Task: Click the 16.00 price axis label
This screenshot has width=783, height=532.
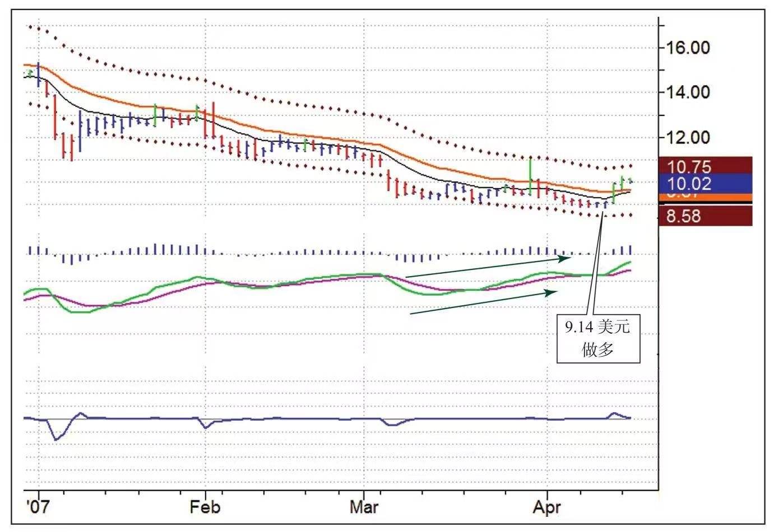Action: [687, 48]
